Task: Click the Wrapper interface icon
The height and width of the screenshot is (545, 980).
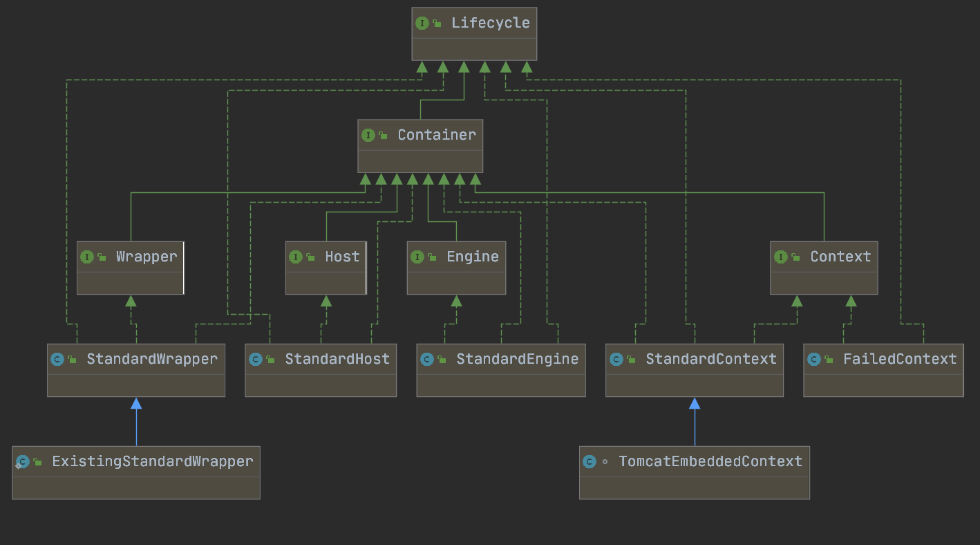Action: 87,257
